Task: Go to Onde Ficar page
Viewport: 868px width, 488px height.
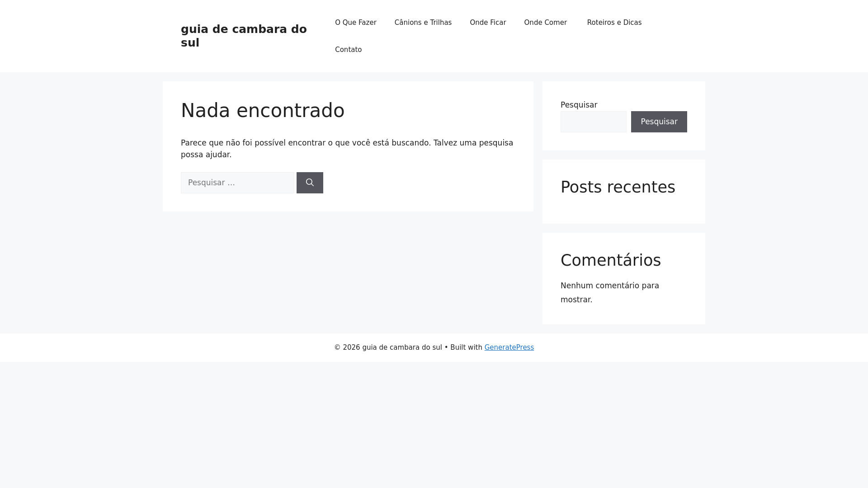Action: [488, 23]
